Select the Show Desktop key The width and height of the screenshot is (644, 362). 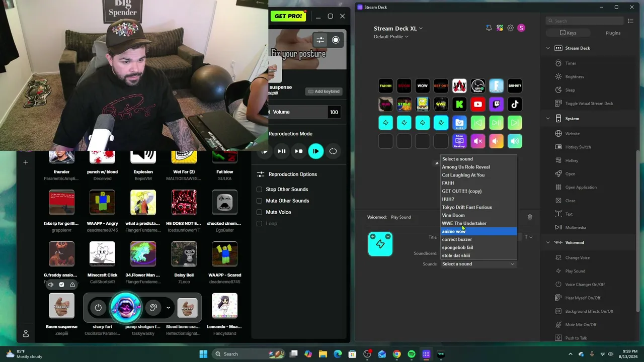(x=459, y=141)
